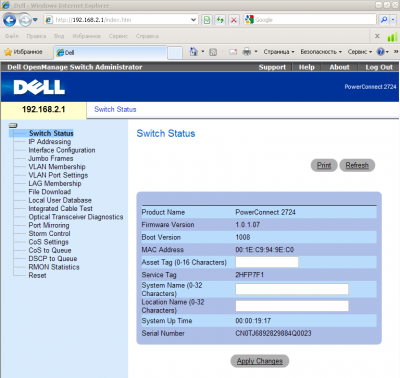Screen dimensions: 400x378
Task: Open DSCP to Queue page
Action: [53, 258]
